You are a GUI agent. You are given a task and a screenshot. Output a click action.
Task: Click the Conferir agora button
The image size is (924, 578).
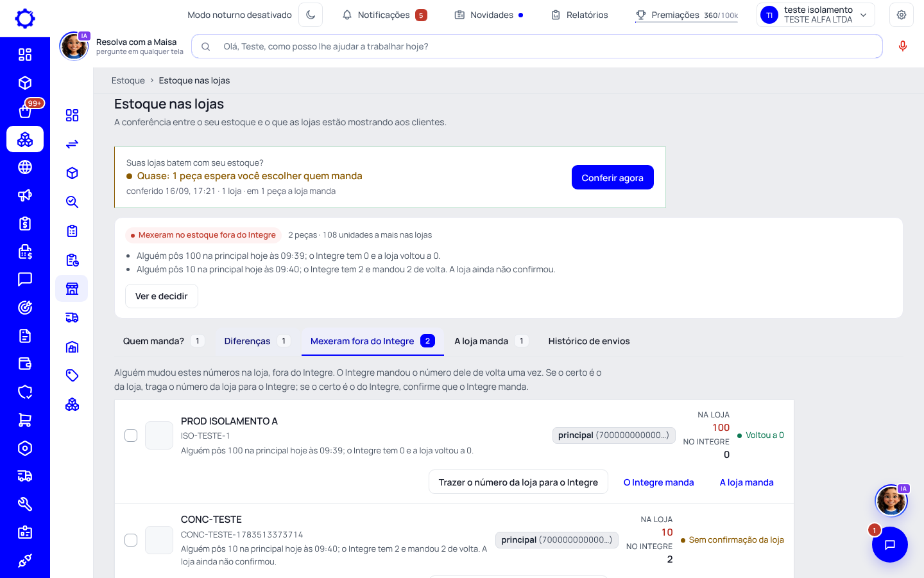point(613,178)
